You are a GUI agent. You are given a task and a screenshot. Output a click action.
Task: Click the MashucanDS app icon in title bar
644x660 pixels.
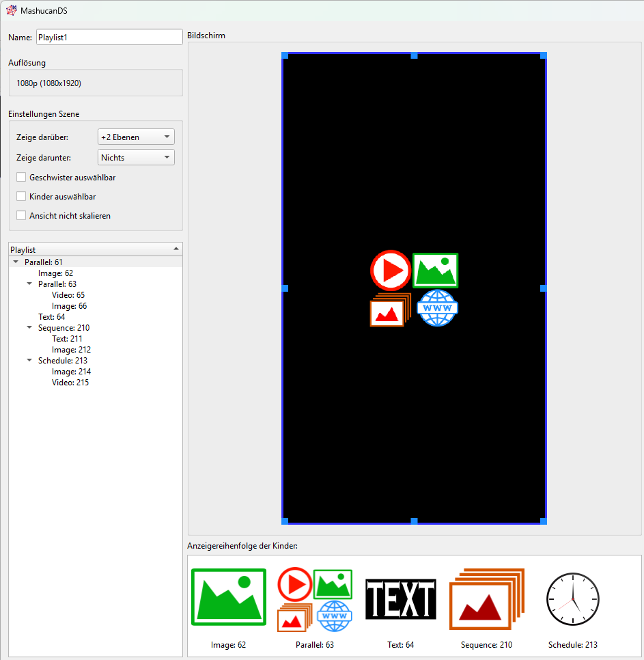tap(11, 11)
